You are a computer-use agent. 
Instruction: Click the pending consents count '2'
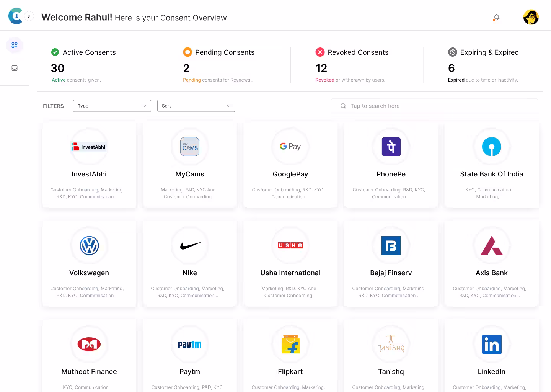(x=186, y=68)
